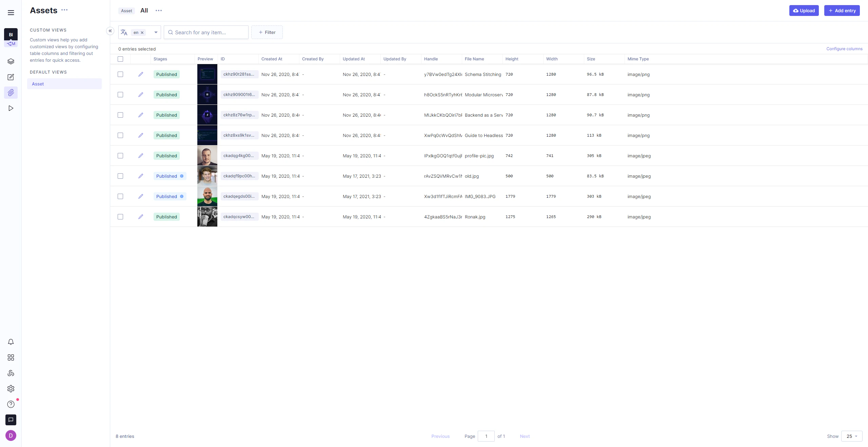Toggle checkbox on IMG_9083.JPG row

point(120,196)
